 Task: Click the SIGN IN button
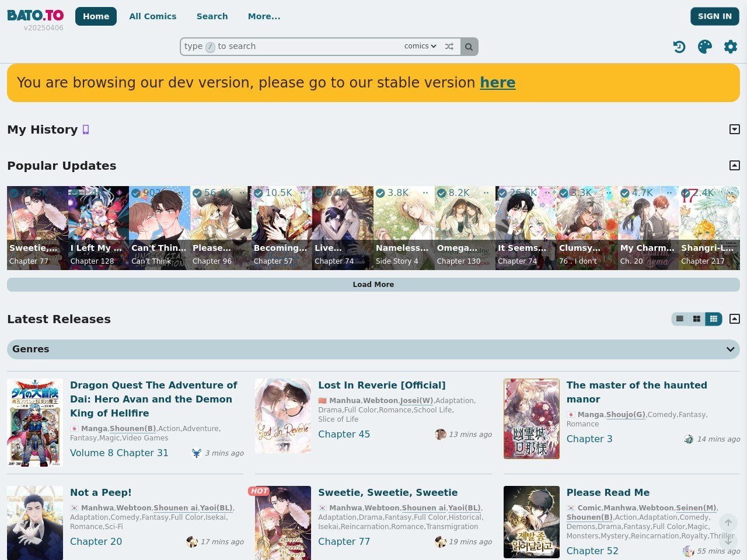click(x=715, y=16)
